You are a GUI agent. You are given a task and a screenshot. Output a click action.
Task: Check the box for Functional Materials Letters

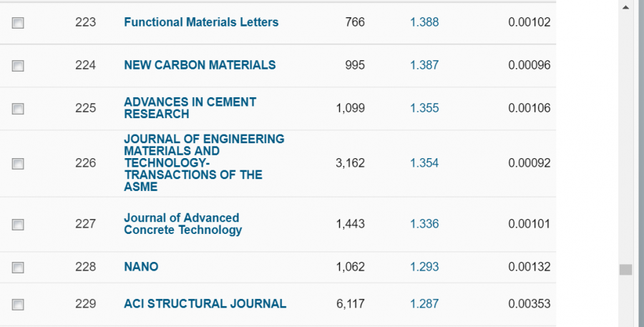coord(18,23)
